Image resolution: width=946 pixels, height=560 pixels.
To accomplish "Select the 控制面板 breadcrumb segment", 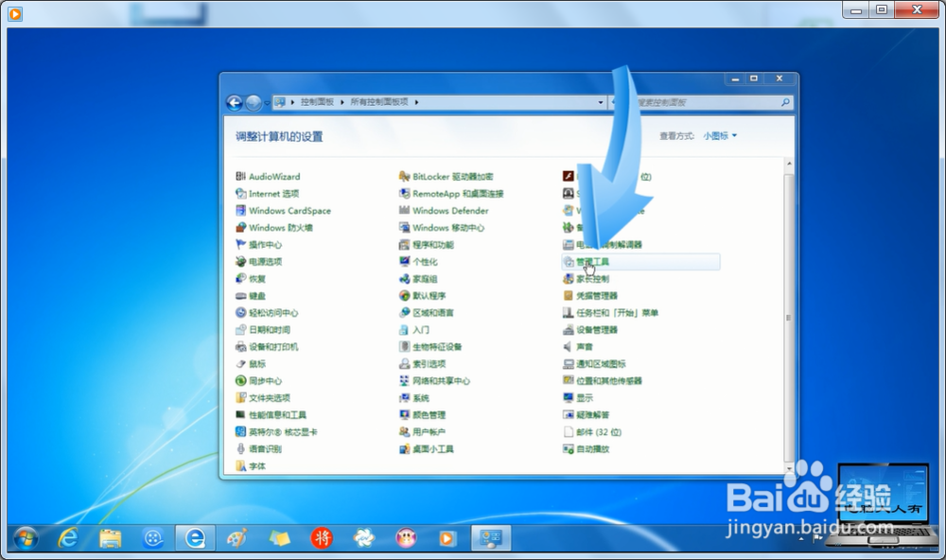I will tap(317, 102).
